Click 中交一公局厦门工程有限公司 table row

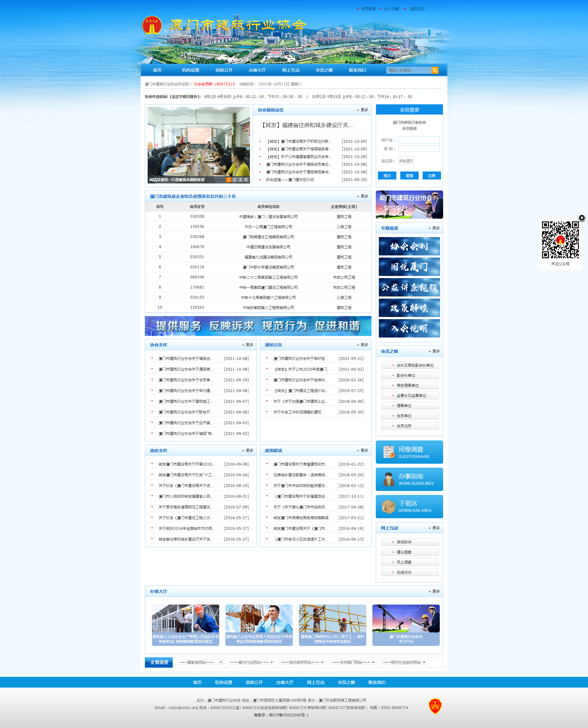[258, 227]
